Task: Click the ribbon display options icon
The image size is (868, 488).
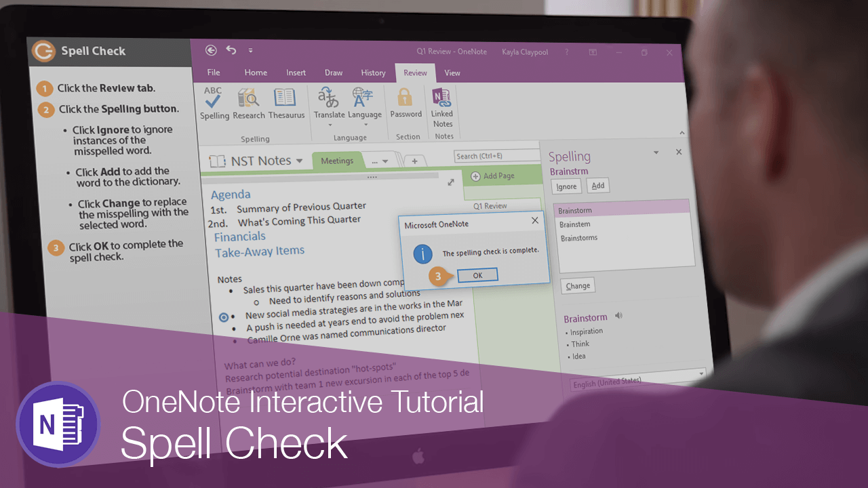Action: (x=593, y=52)
